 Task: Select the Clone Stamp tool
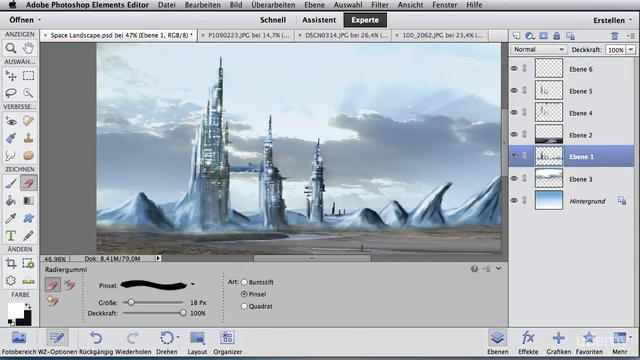[x=28, y=138]
